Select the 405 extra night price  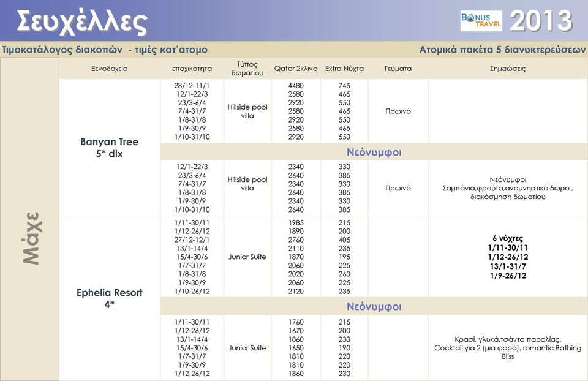(344, 240)
